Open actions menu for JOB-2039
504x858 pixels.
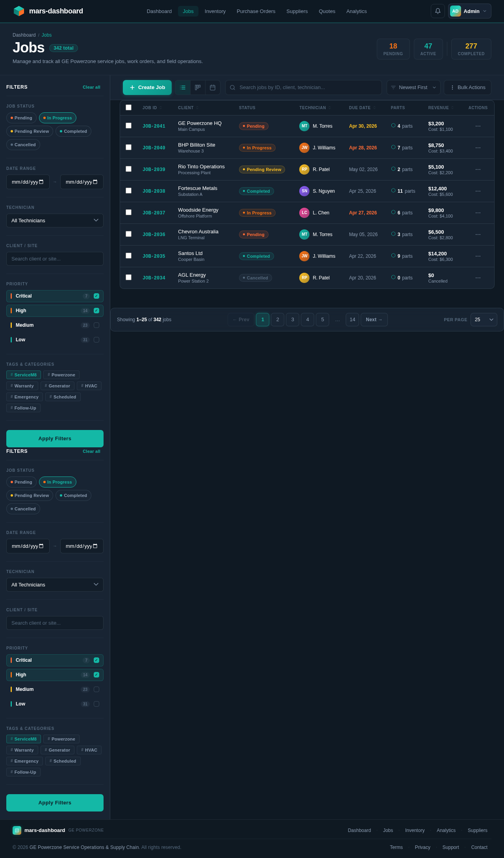pyautogui.click(x=478, y=169)
